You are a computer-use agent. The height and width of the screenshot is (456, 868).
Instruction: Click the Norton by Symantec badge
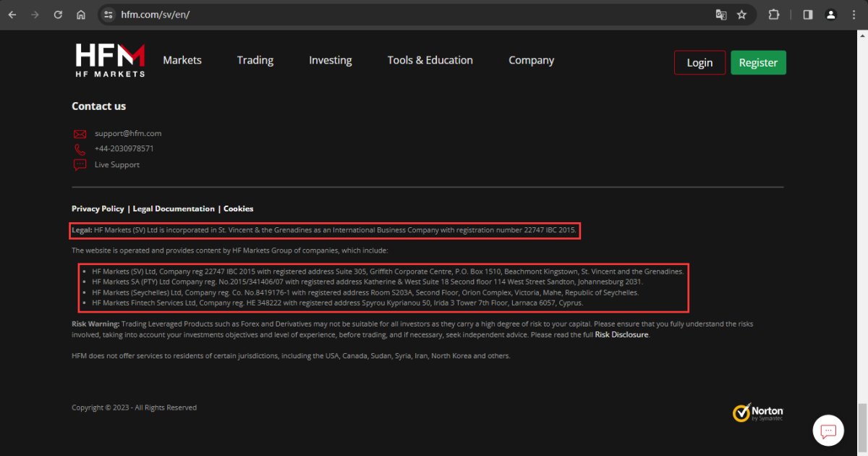click(758, 413)
